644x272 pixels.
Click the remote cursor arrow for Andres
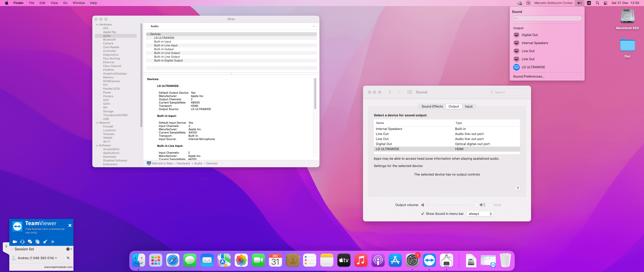[68, 258]
